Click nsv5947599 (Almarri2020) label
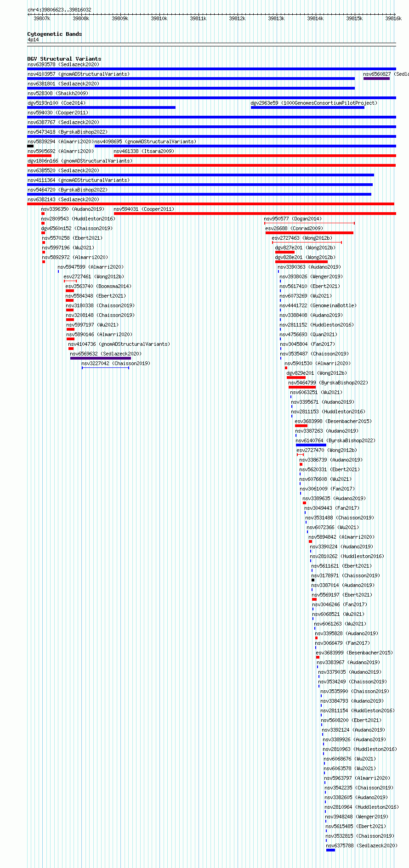Image resolution: width=409 pixels, height=868 pixels. point(91,267)
